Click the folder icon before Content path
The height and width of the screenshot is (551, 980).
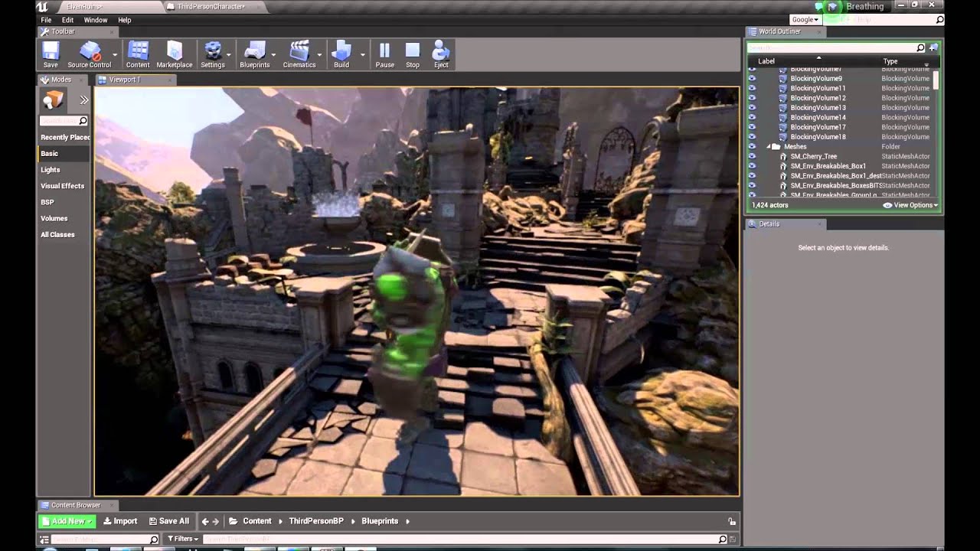point(233,521)
